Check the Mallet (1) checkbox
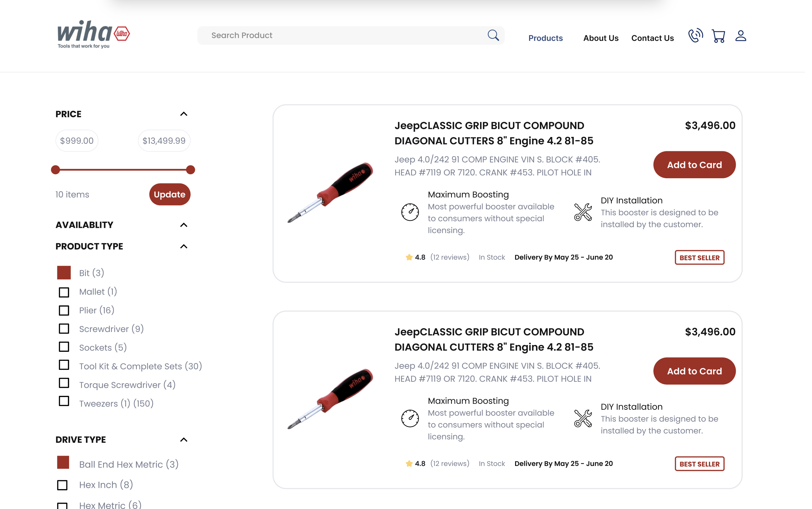This screenshot has width=812, height=509. (x=64, y=292)
